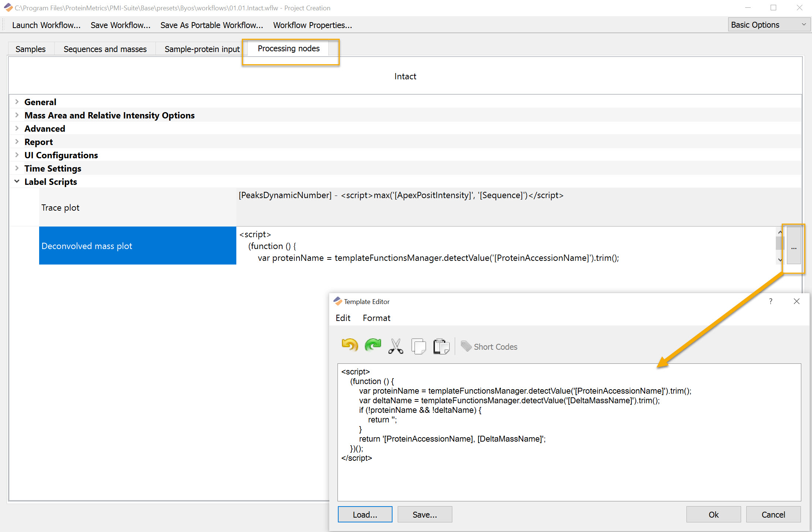Click the green Redo icon
The width and height of the screenshot is (812, 532).
tap(373, 346)
